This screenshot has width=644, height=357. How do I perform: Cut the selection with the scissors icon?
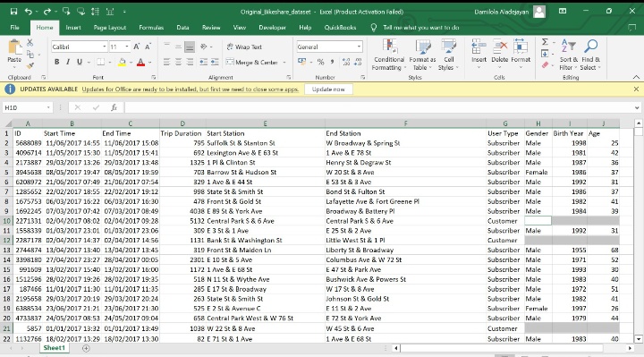pos(30,43)
